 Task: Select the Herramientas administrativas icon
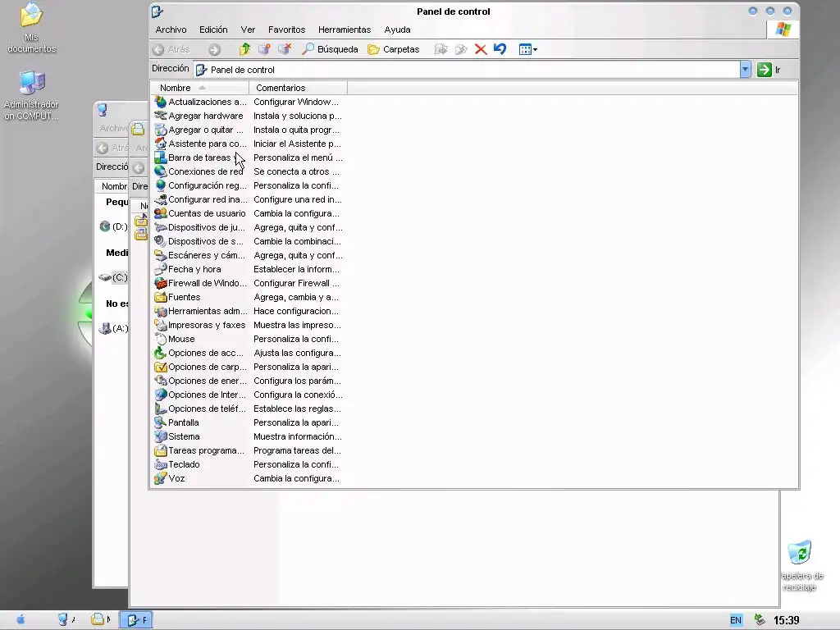[161, 311]
